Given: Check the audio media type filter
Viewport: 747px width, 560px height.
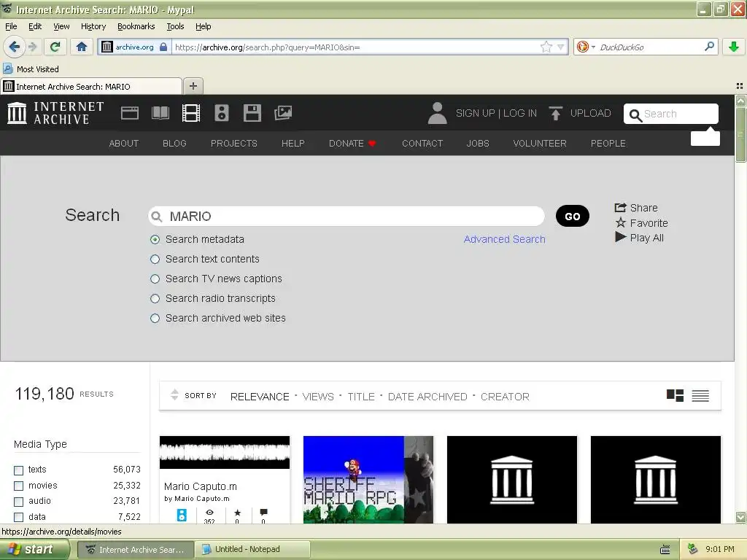Looking at the screenshot, I should [18, 502].
